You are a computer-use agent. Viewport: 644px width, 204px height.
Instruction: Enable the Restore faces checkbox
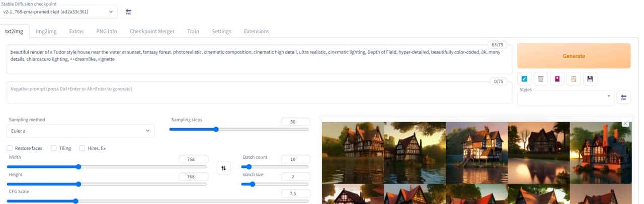point(10,148)
